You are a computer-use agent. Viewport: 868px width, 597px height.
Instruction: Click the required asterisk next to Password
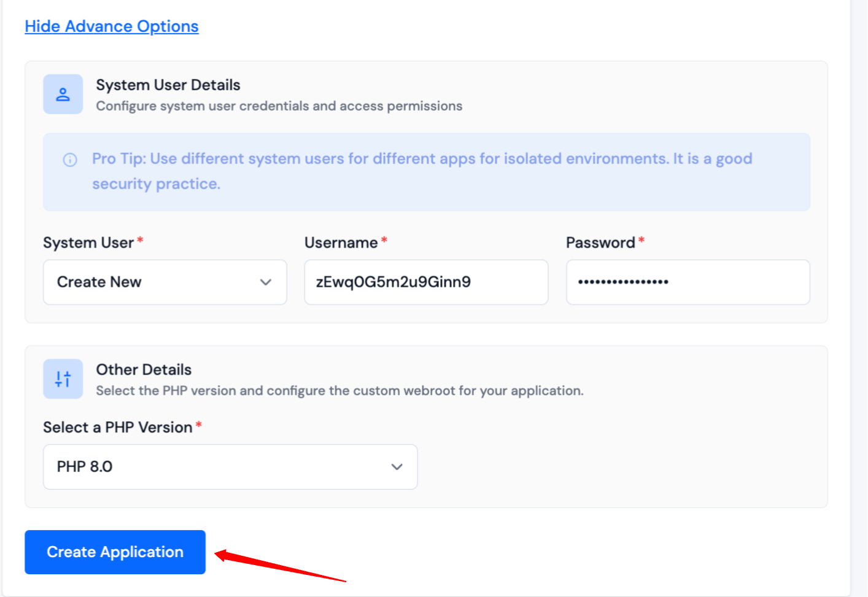tap(641, 241)
